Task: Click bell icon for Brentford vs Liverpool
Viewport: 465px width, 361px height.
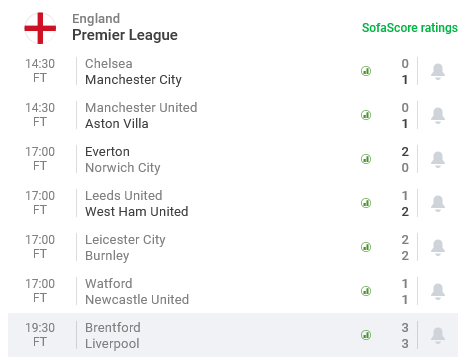Action: [x=438, y=335]
